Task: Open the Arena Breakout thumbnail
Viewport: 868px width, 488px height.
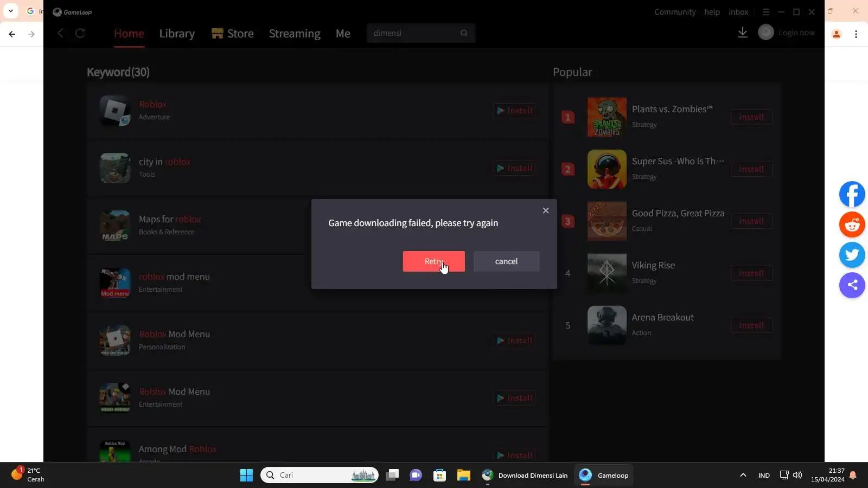Action: click(x=607, y=325)
